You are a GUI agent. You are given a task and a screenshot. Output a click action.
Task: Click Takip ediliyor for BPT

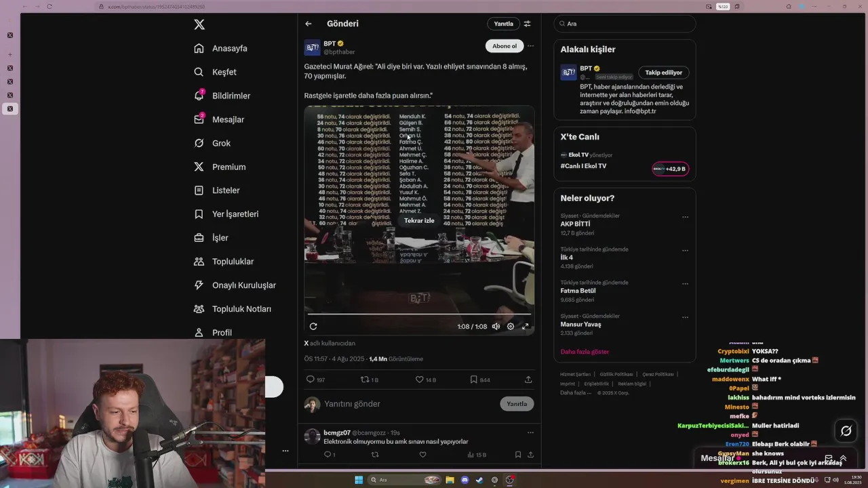click(663, 73)
